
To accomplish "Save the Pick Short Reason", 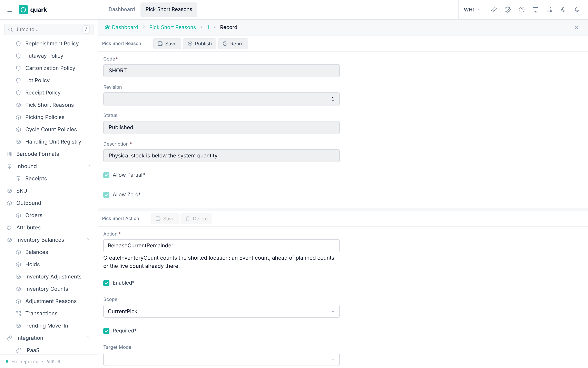I will point(167,44).
